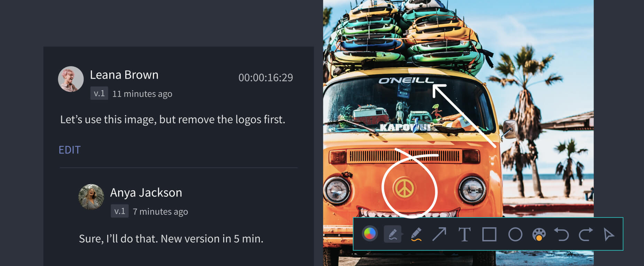
Task: Choose the arrow annotation tool
Action: click(x=439, y=234)
